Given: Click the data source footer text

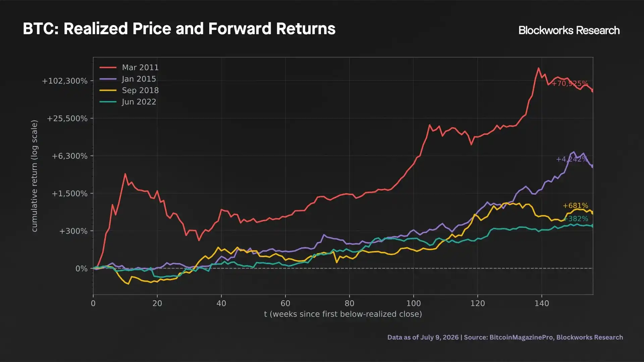Looking at the screenshot, I should (505, 337).
